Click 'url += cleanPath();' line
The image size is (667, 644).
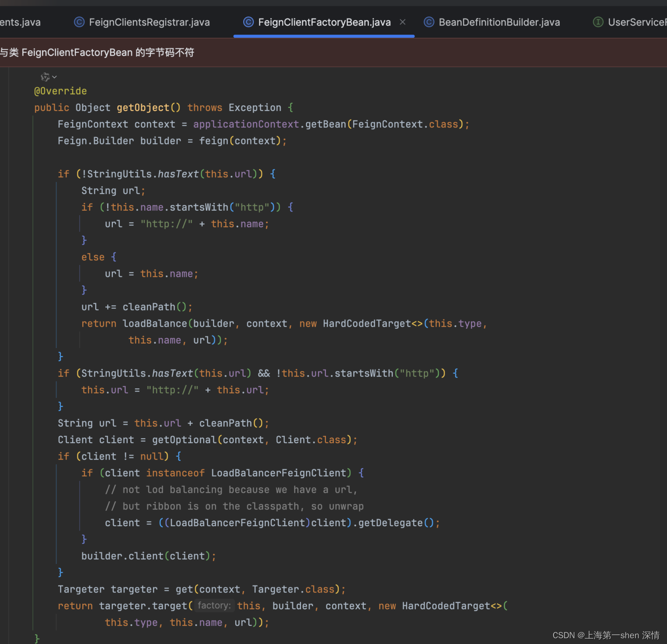click(137, 307)
